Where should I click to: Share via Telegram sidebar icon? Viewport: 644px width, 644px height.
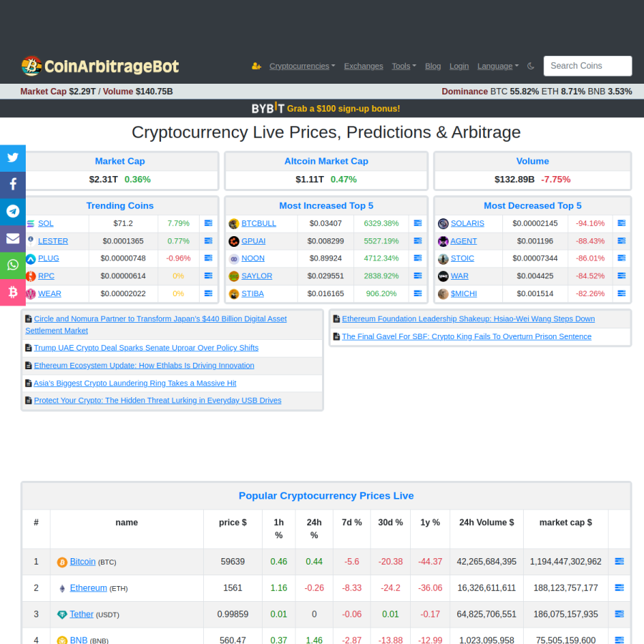(x=13, y=212)
